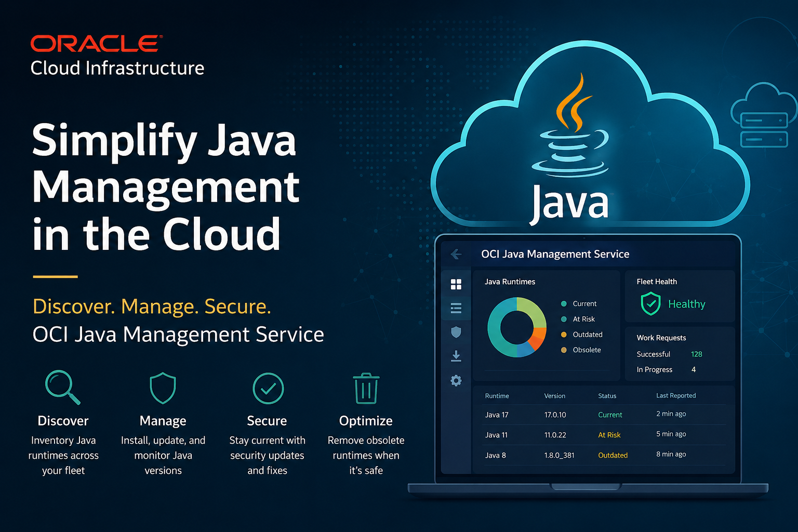Click the Optimize heading
Image resolution: width=798 pixels, height=532 pixels.
point(366,421)
